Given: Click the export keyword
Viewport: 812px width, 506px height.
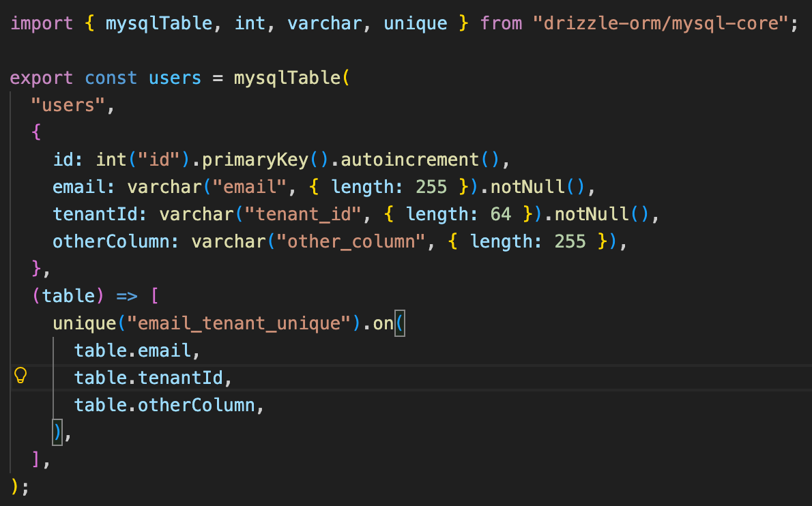Looking at the screenshot, I should coord(42,78).
